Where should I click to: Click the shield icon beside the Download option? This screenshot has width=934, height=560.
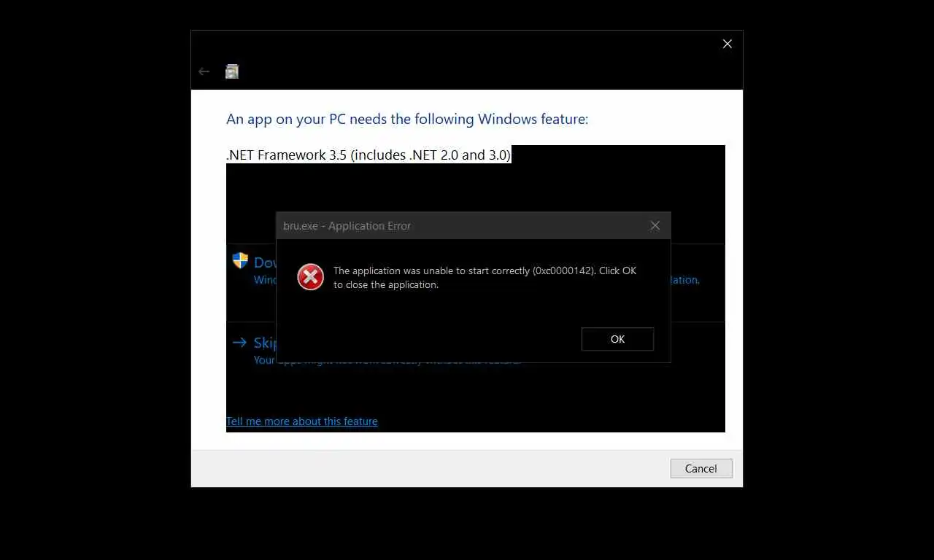click(x=240, y=261)
